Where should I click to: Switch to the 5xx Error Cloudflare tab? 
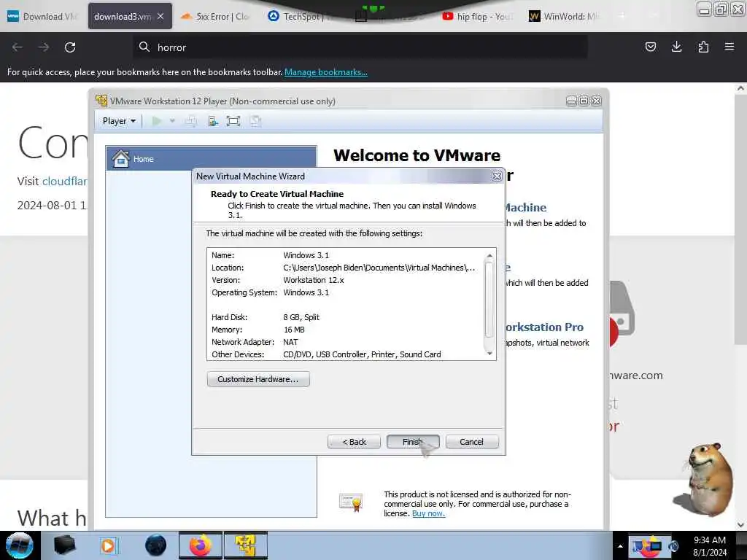click(215, 16)
